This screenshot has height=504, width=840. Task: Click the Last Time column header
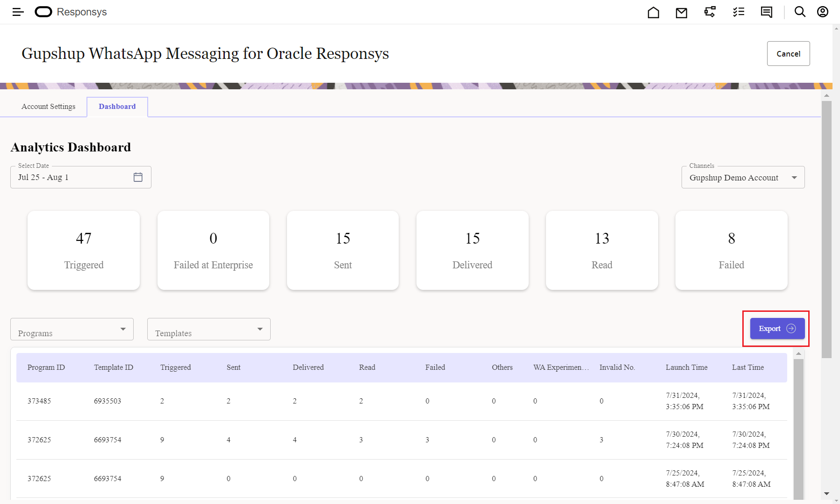(748, 367)
